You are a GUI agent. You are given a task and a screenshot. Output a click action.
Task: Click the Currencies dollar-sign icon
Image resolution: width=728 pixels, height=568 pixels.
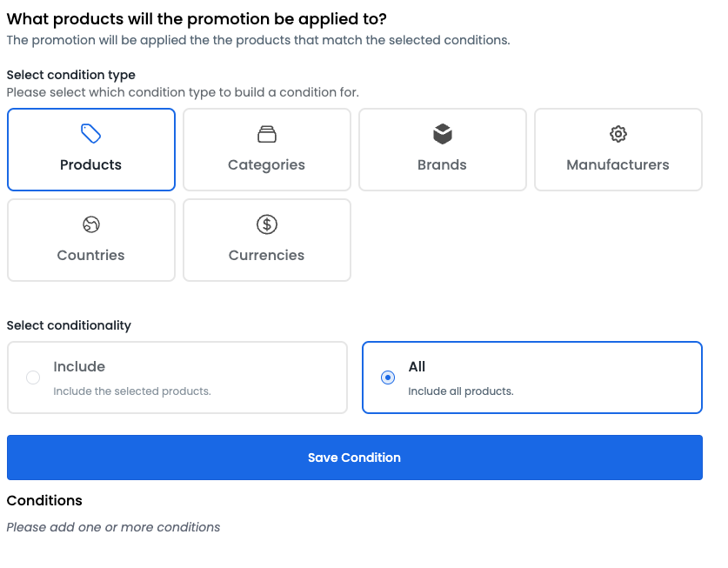tap(267, 224)
